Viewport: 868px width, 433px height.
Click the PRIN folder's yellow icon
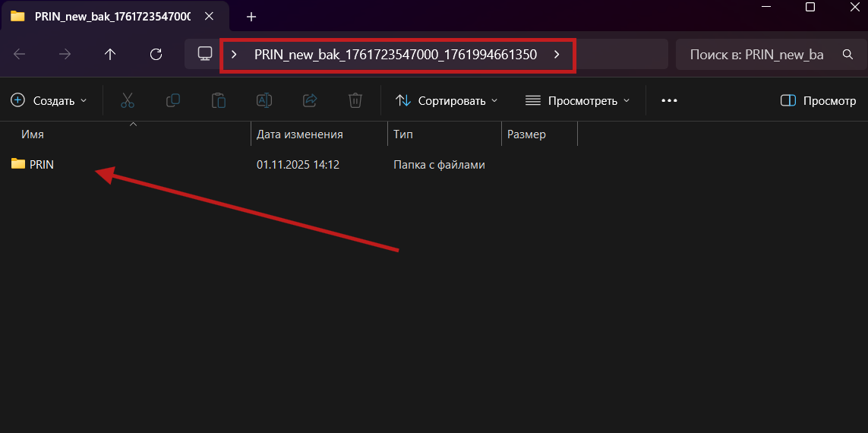18,164
